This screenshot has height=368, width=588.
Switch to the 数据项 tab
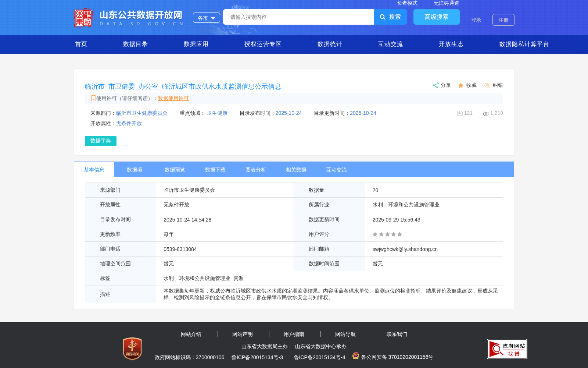135,170
